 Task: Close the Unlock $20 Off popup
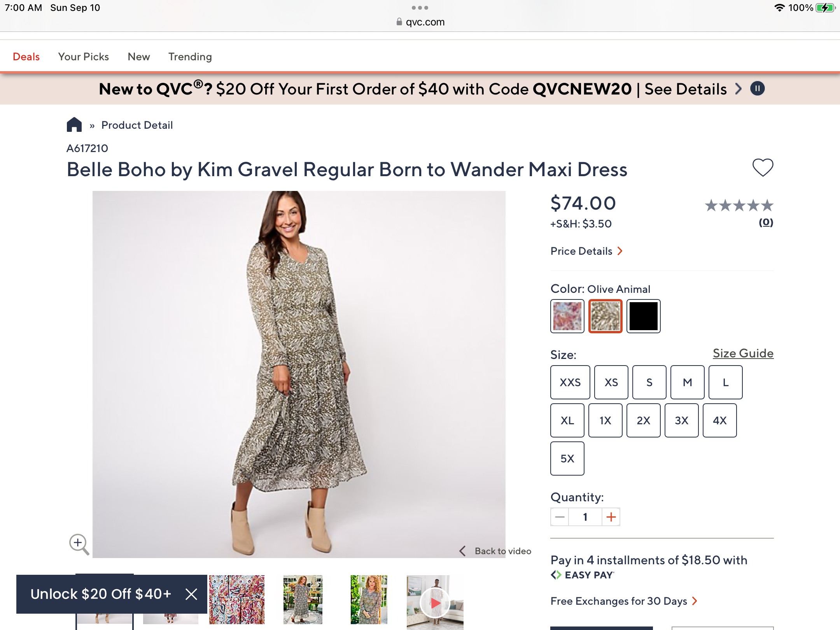click(191, 594)
